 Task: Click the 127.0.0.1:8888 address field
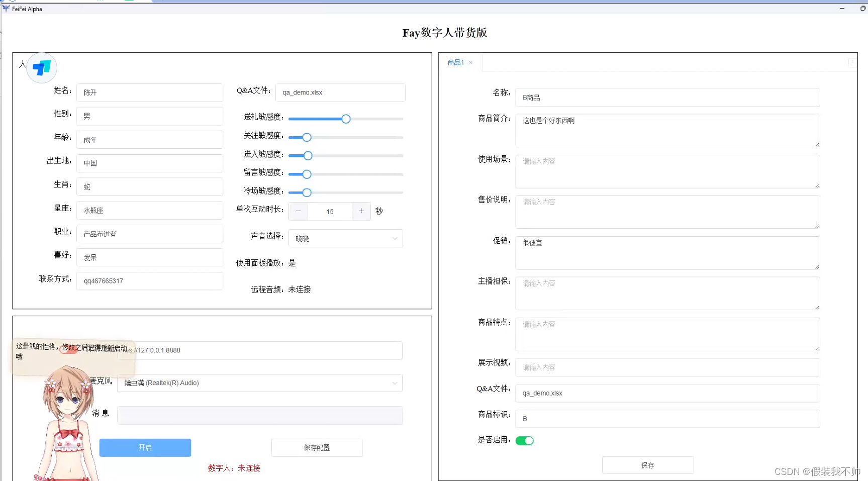tap(260, 350)
